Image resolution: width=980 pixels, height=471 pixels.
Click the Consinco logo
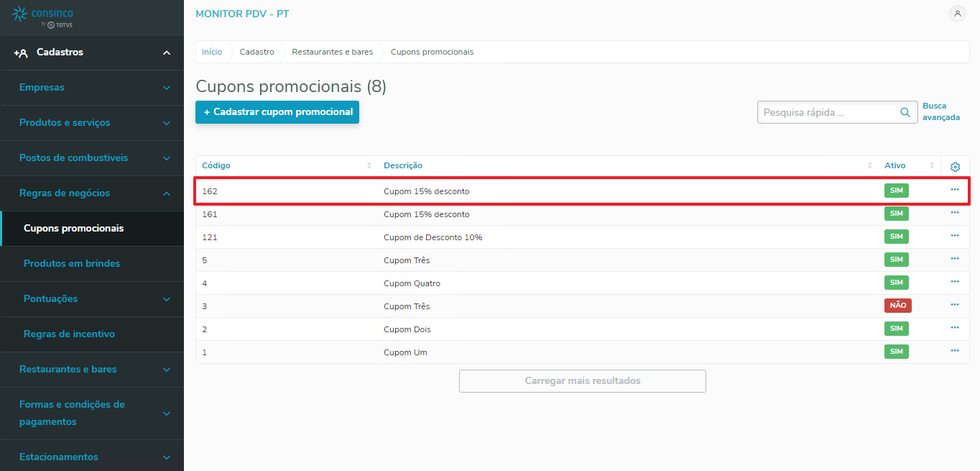point(43,17)
